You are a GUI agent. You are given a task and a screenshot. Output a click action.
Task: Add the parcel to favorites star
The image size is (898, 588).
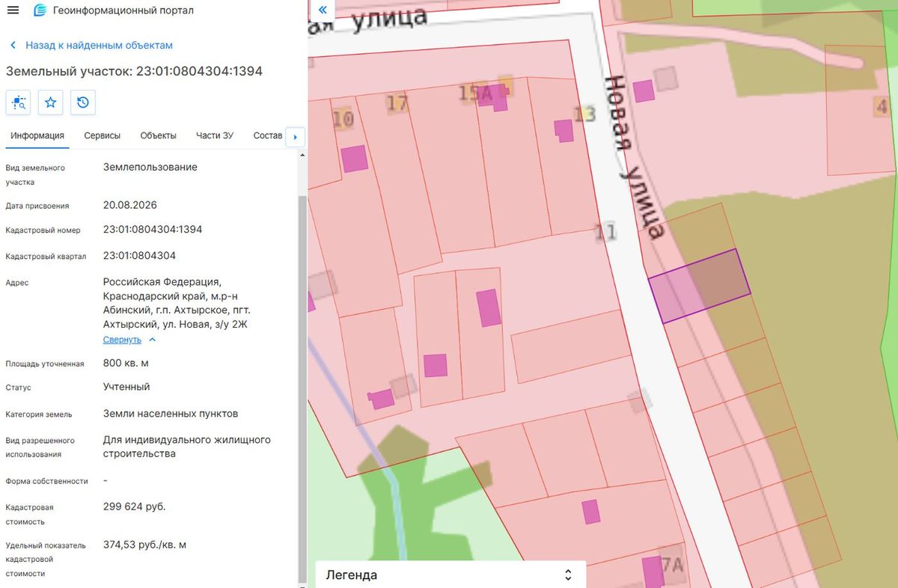coord(50,102)
